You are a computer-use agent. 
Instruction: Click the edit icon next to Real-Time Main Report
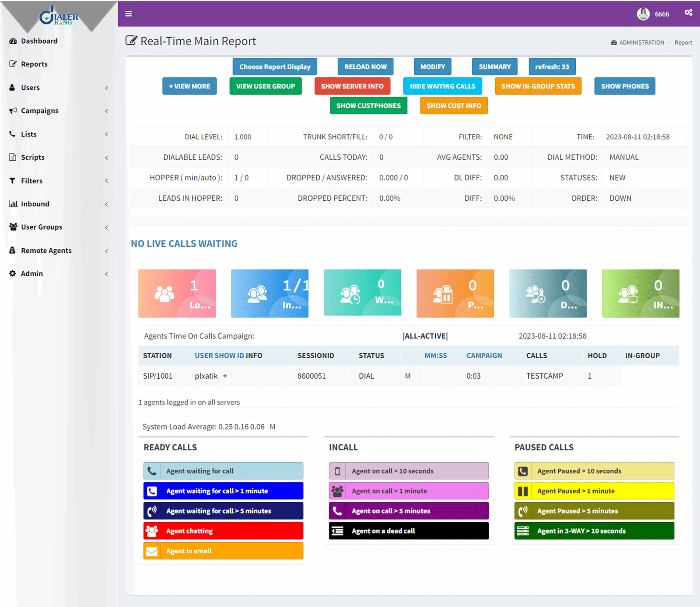pos(131,40)
